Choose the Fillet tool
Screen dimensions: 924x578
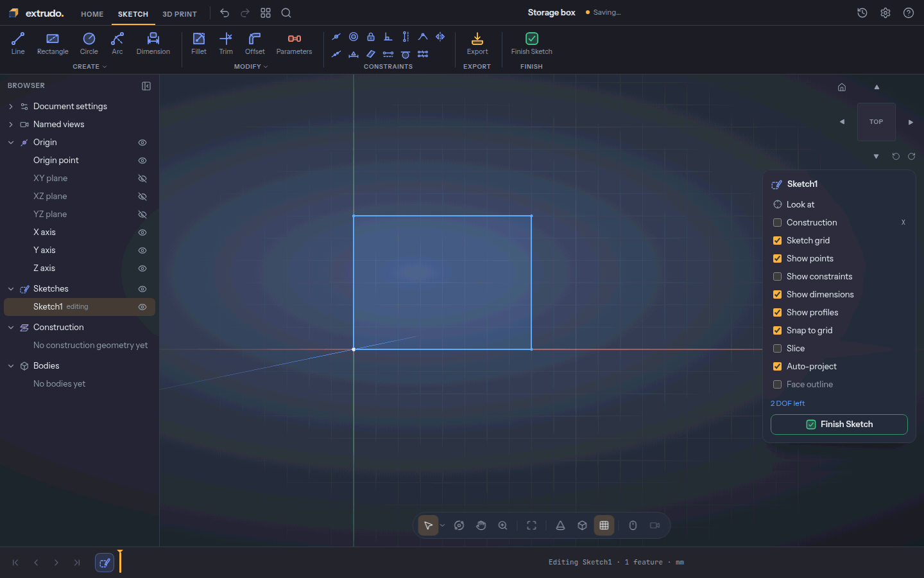point(199,44)
